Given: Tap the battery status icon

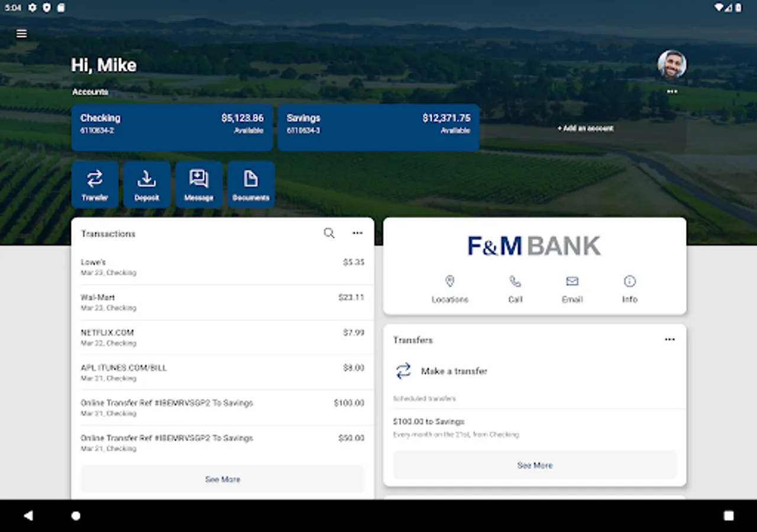Looking at the screenshot, I should click(738, 8).
